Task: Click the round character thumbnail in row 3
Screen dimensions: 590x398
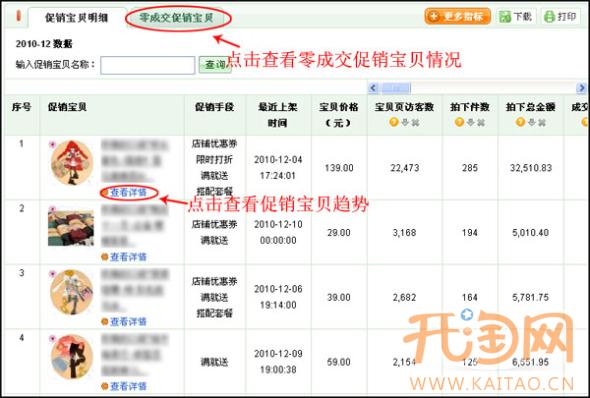Action: coord(71,292)
